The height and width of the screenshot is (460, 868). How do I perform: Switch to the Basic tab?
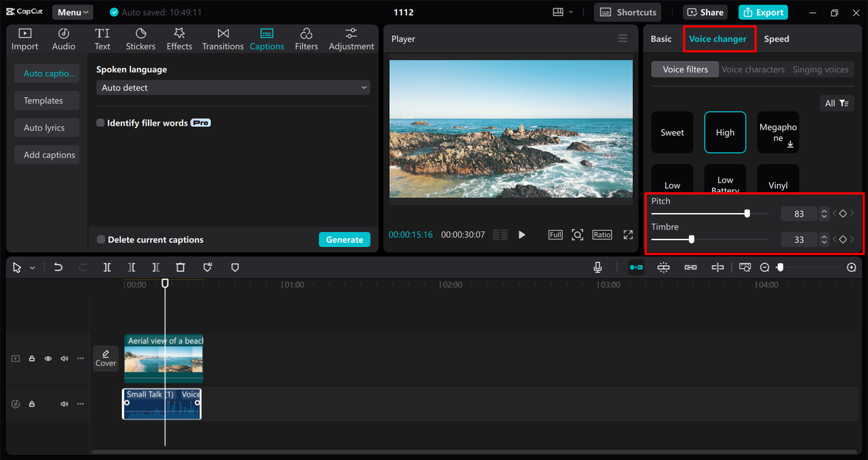click(x=661, y=39)
